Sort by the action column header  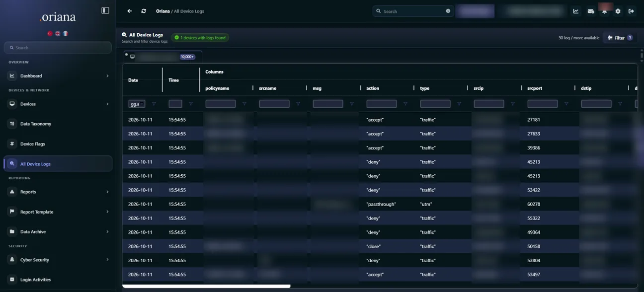(x=373, y=88)
